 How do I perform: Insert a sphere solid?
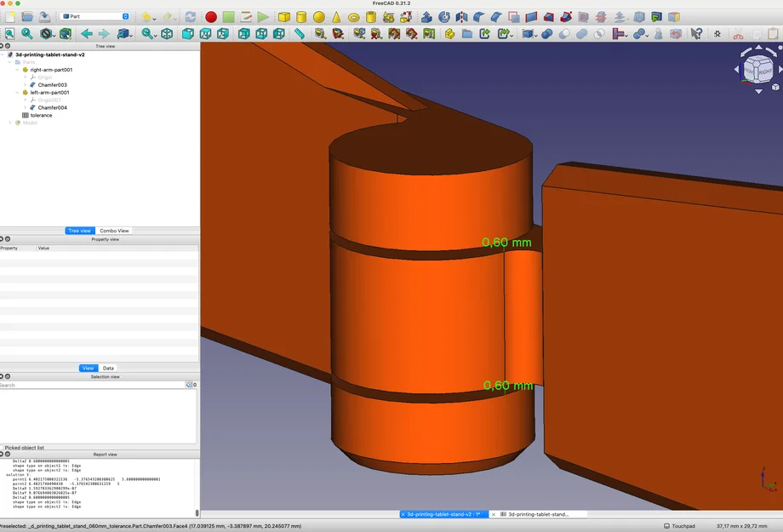coord(318,17)
